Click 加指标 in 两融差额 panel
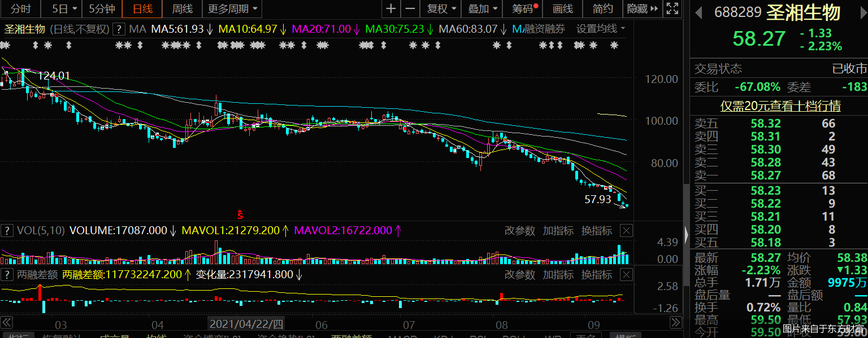 coord(558,275)
